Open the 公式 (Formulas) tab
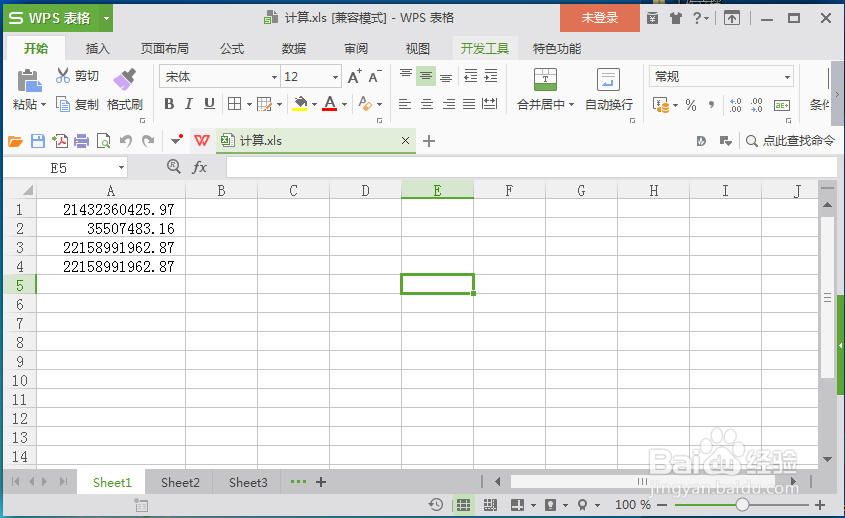845x518 pixels. pos(232,49)
